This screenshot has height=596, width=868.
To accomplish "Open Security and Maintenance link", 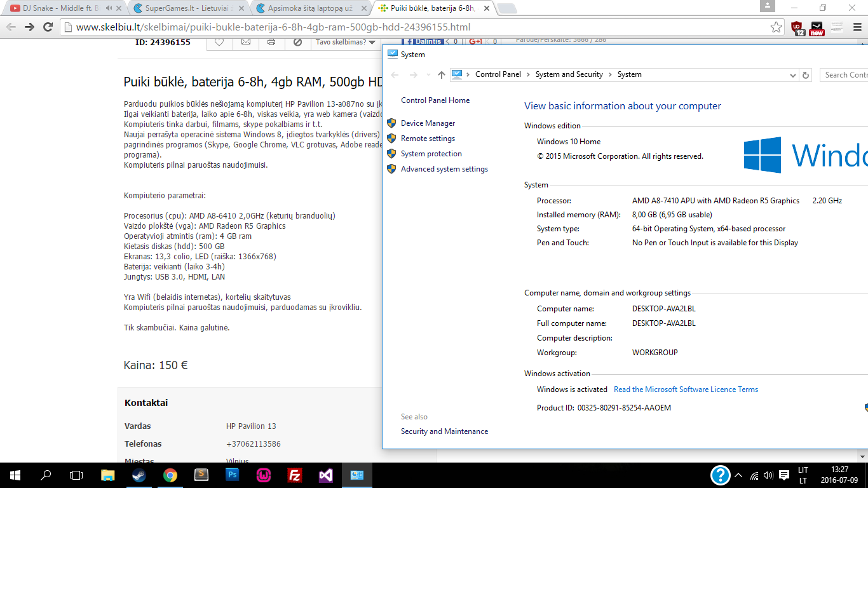I will tap(444, 431).
